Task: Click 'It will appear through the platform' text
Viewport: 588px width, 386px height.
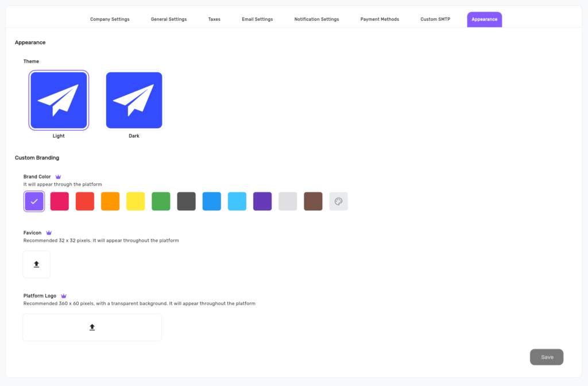Action: [x=63, y=184]
